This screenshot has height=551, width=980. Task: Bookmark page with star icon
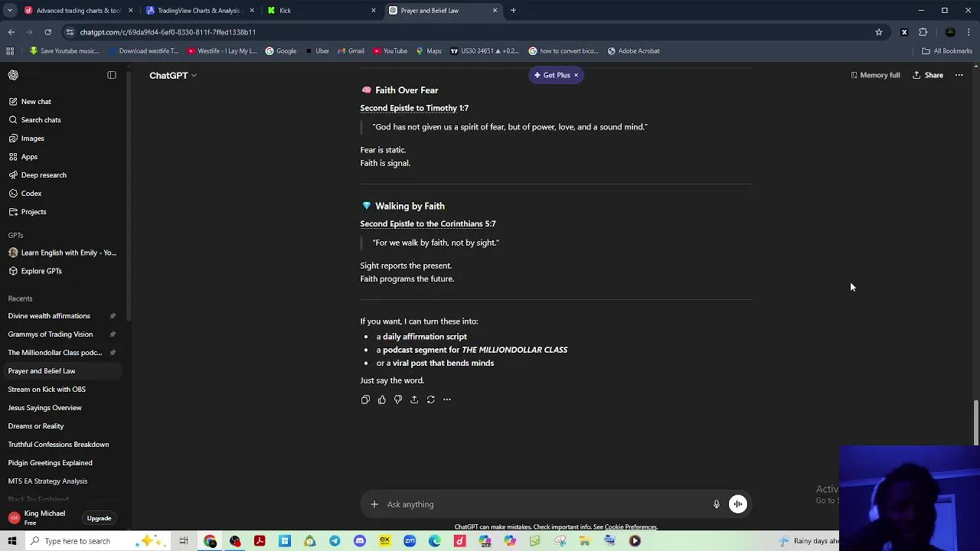[x=879, y=32]
